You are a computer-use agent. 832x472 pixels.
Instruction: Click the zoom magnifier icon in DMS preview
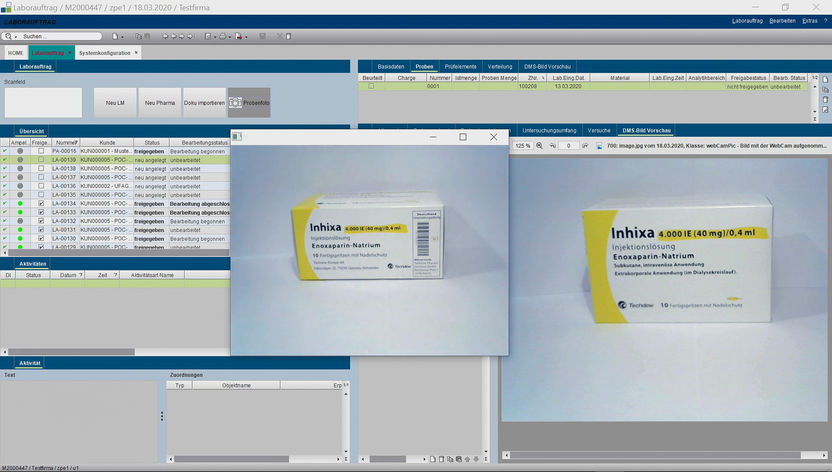click(539, 145)
